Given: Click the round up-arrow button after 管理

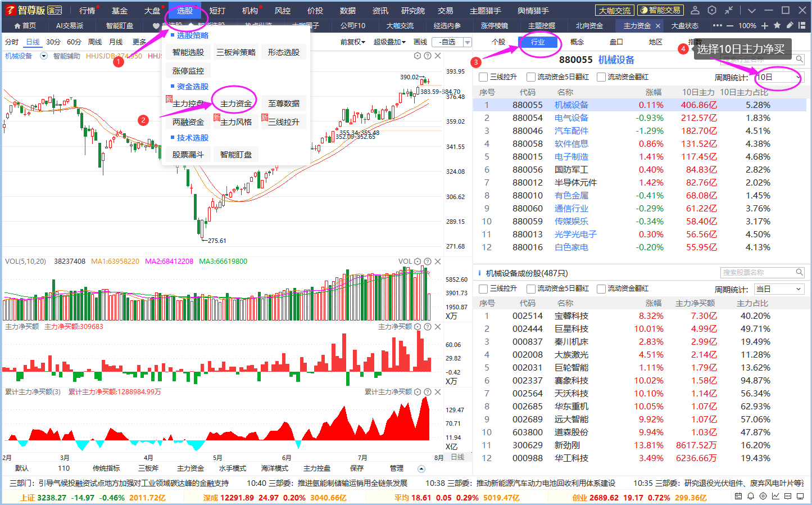Looking at the screenshot, I should (421, 468).
